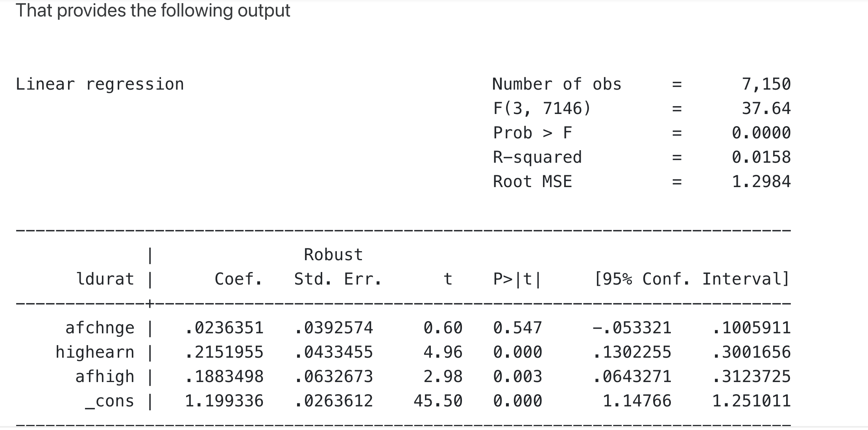Click the 95% Conf. Interval header
Viewport: 868px width, 430px height.
[692, 279]
